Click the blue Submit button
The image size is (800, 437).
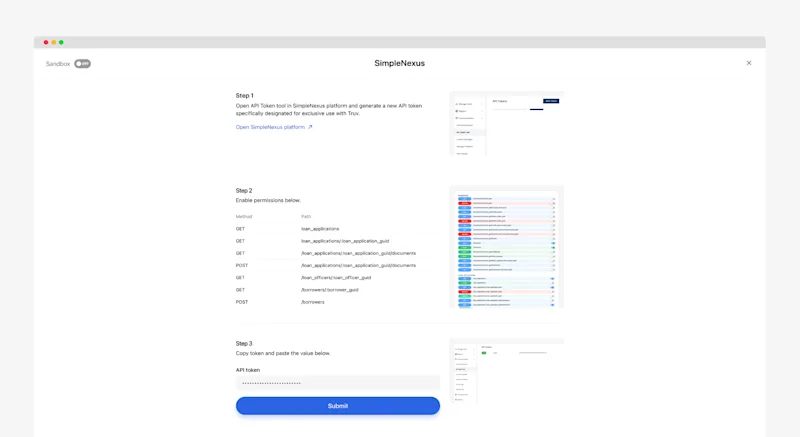point(338,406)
